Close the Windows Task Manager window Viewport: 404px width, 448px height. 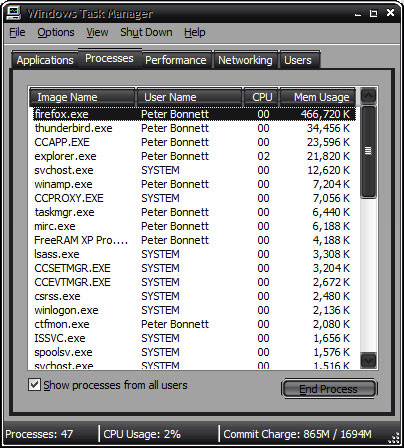390,13
